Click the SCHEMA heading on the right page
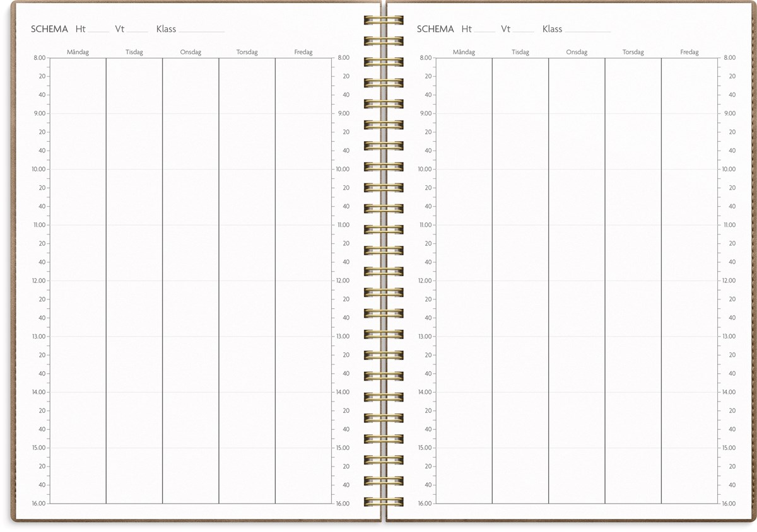The width and height of the screenshot is (757, 532). (x=435, y=29)
